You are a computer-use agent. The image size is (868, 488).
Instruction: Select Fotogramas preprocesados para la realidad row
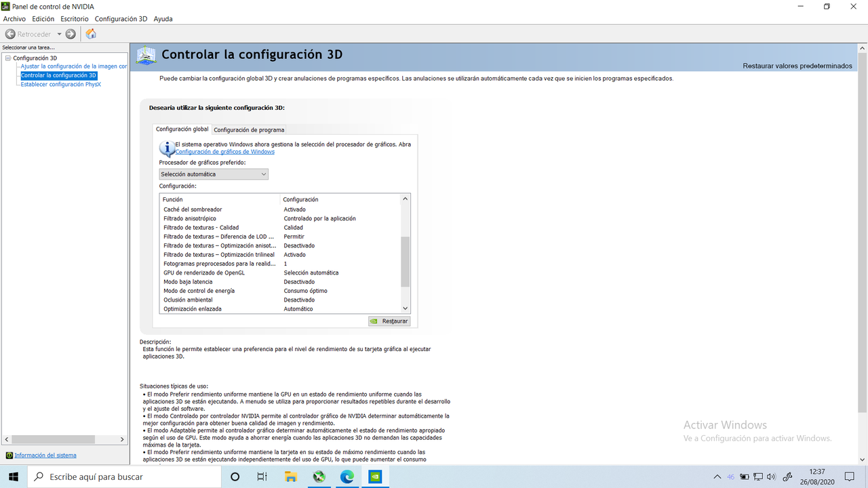click(x=281, y=264)
